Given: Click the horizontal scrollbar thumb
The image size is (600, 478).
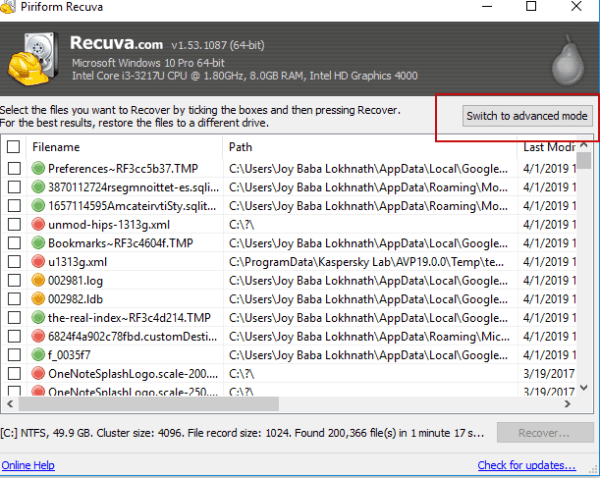Looking at the screenshot, I should tap(148, 404).
